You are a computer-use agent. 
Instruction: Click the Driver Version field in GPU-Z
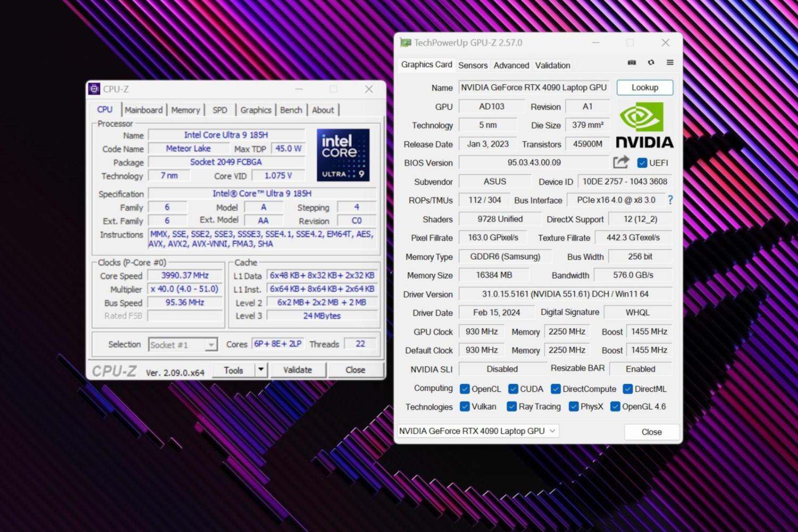pos(566,294)
